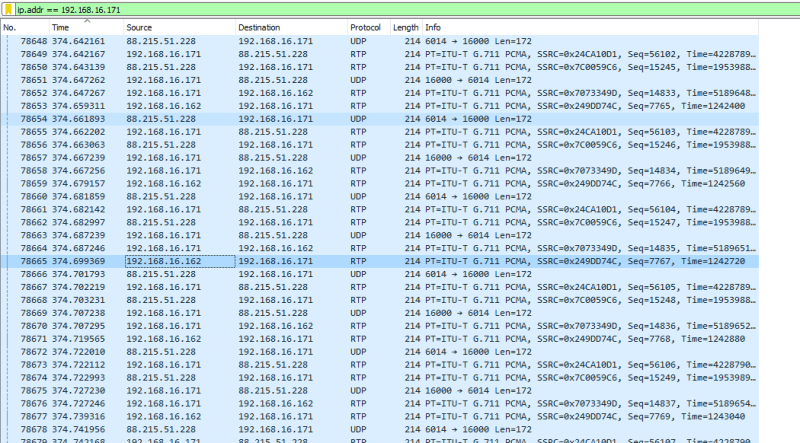Select packet 78668 with Seq=15248
This screenshot has height=443, width=800.
click(380, 300)
